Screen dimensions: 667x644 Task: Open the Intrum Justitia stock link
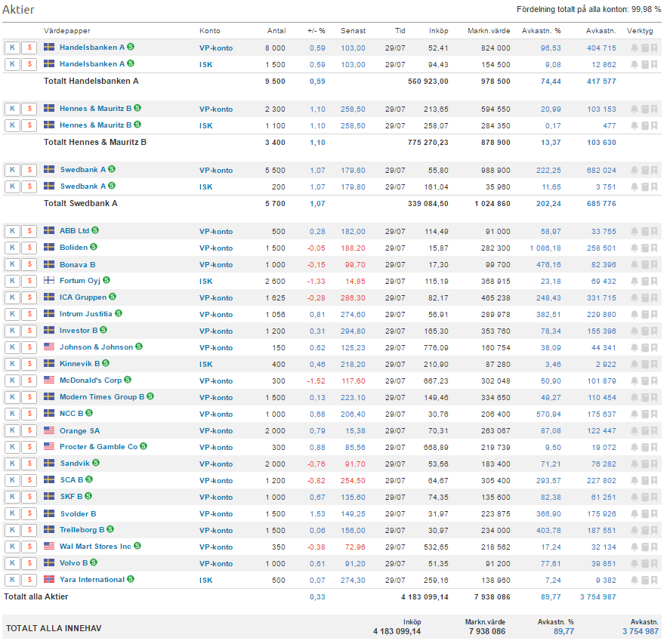pyautogui.click(x=86, y=314)
